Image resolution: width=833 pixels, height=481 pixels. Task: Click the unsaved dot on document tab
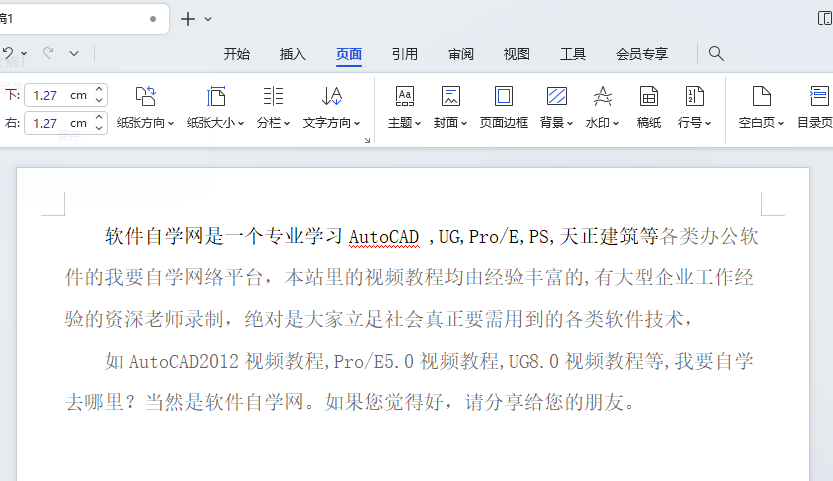[x=153, y=19]
